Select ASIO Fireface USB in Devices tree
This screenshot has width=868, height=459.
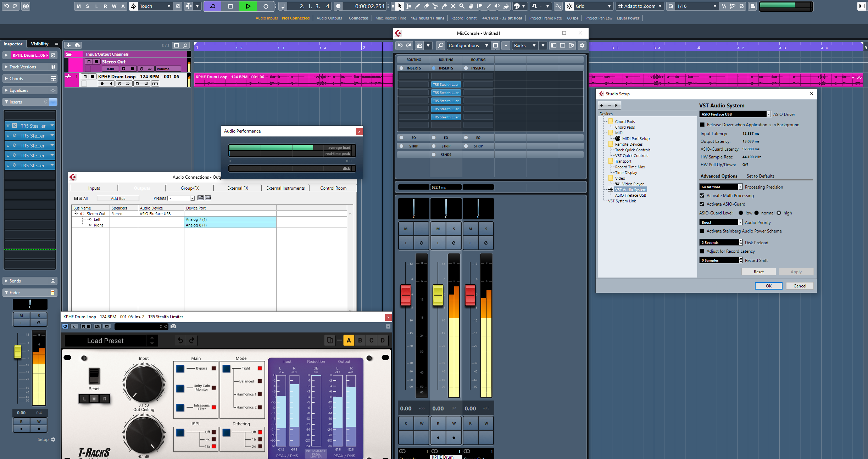click(630, 195)
